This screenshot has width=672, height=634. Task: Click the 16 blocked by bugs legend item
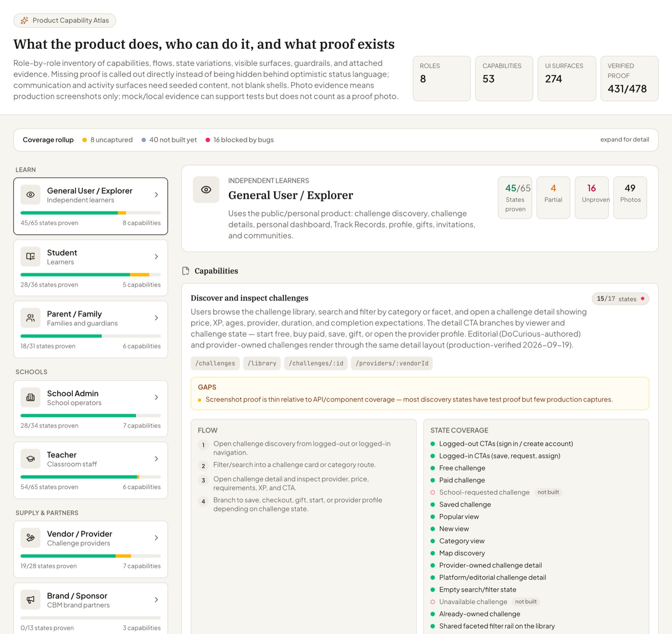click(x=239, y=139)
